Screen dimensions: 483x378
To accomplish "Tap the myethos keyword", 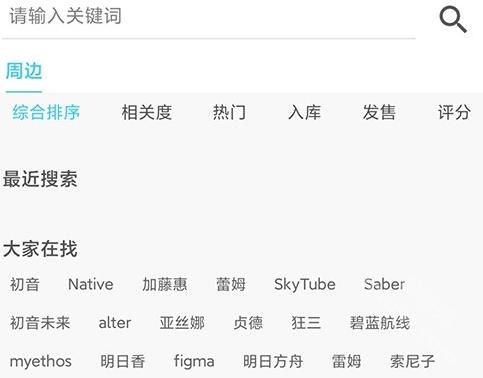I will pos(41,362).
